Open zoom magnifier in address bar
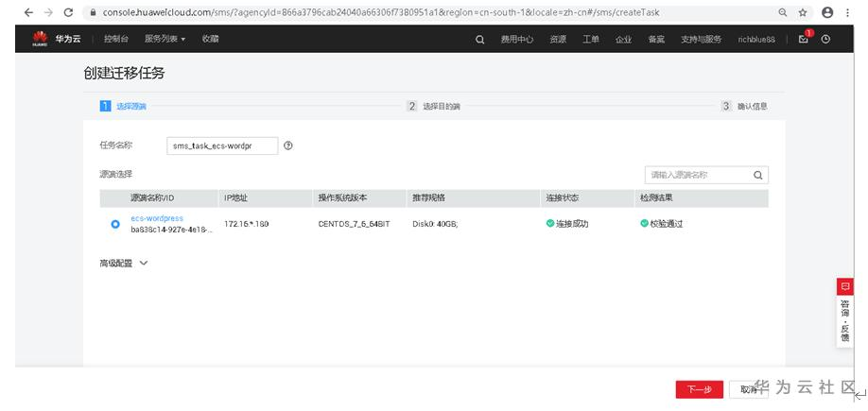 pyautogui.click(x=782, y=12)
